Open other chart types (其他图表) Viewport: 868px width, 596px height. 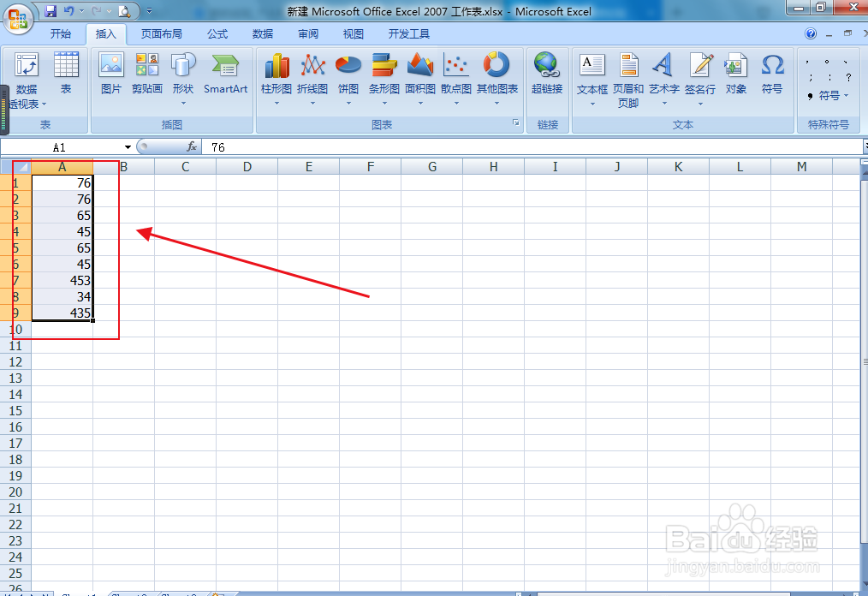(497, 79)
